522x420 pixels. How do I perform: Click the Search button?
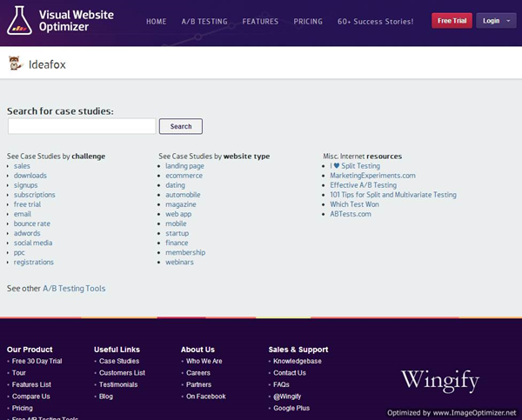[x=181, y=126]
